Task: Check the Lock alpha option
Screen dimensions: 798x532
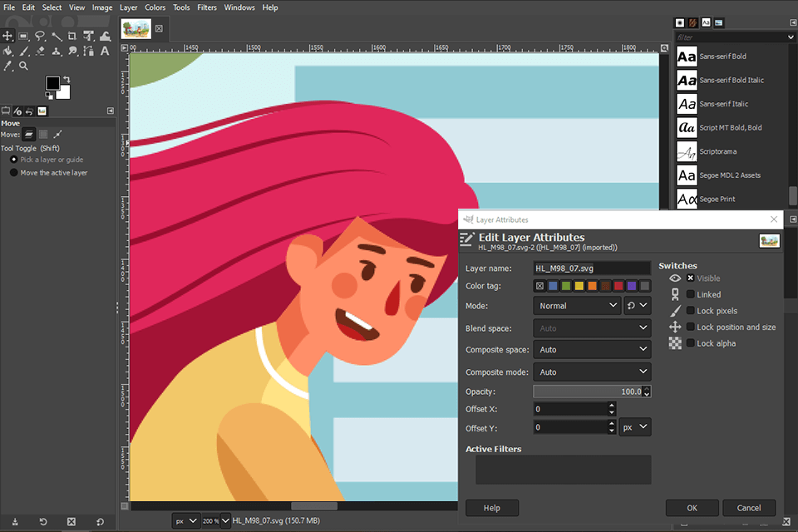Action: click(x=690, y=343)
